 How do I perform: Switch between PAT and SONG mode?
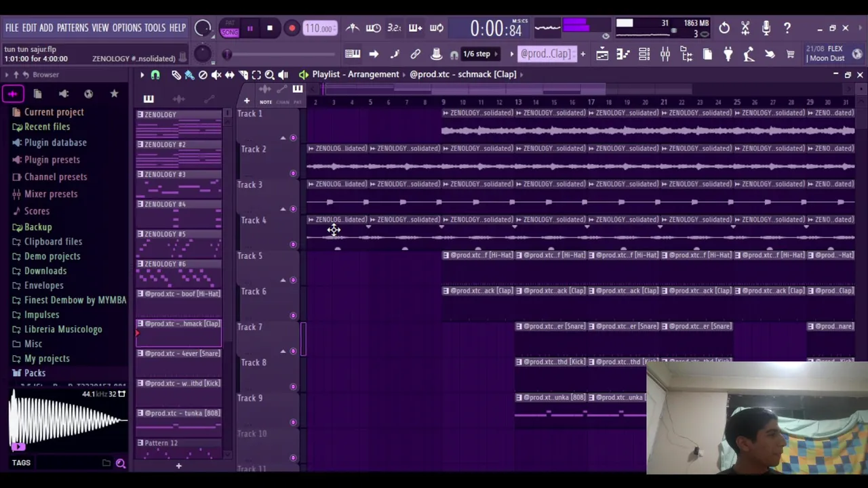click(x=230, y=28)
